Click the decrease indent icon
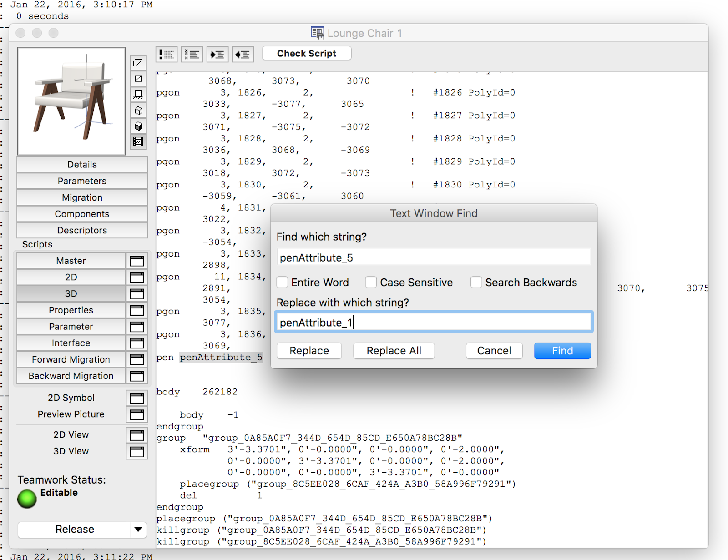The image size is (728, 560). pyautogui.click(x=243, y=55)
